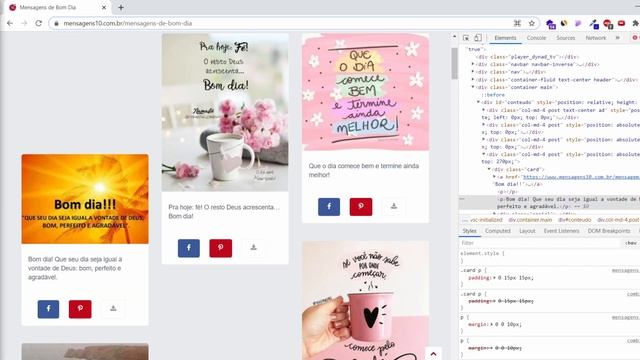Screen dimensions: 640x360
Task: Open the Layout pane tab
Action: click(x=527, y=231)
